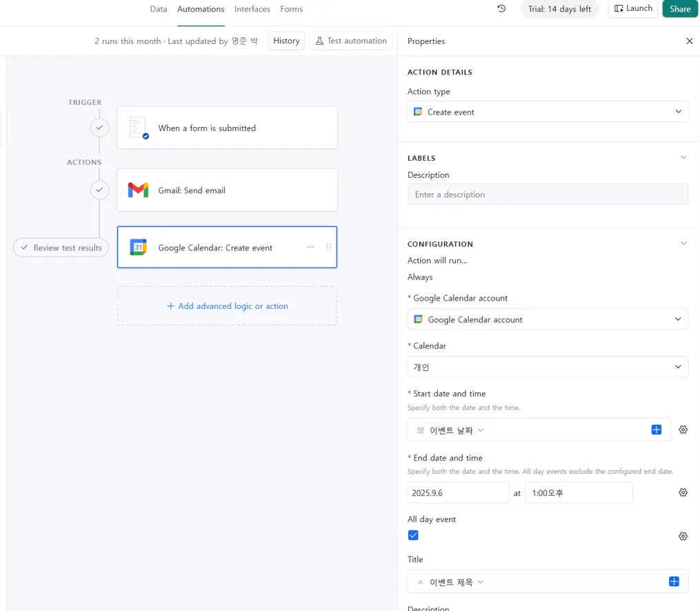Open the revision history clock icon
Screen dimensions: 700x611
[x=501, y=8]
